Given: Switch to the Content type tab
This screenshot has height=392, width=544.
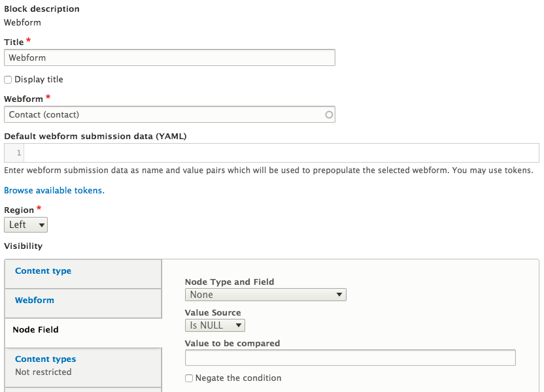Looking at the screenshot, I should point(43,271).
